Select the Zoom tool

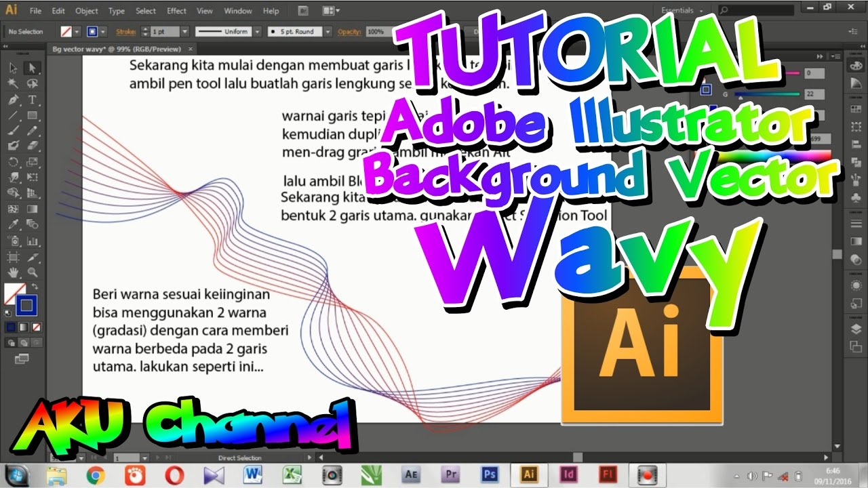click(32, 273)
